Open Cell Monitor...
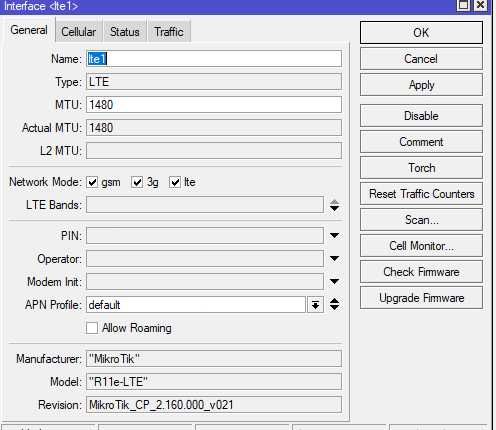Screen dimensions: 496x430 [421, 246]
